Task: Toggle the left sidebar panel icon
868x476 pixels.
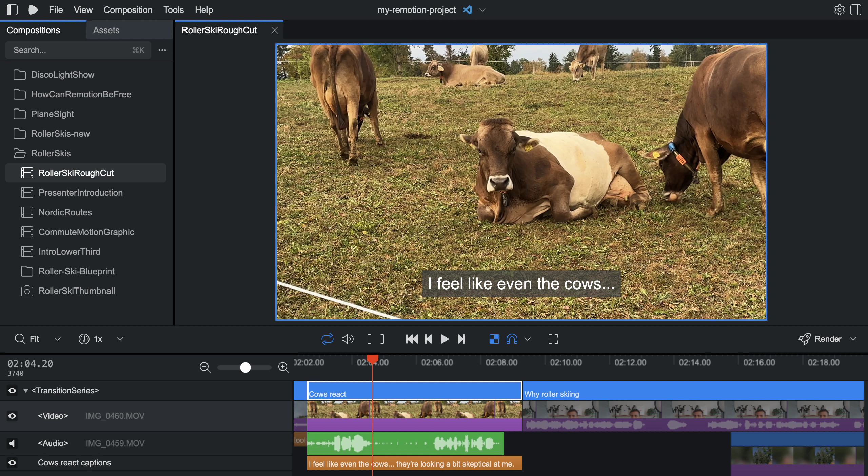Action: click(x=12, y=10)
